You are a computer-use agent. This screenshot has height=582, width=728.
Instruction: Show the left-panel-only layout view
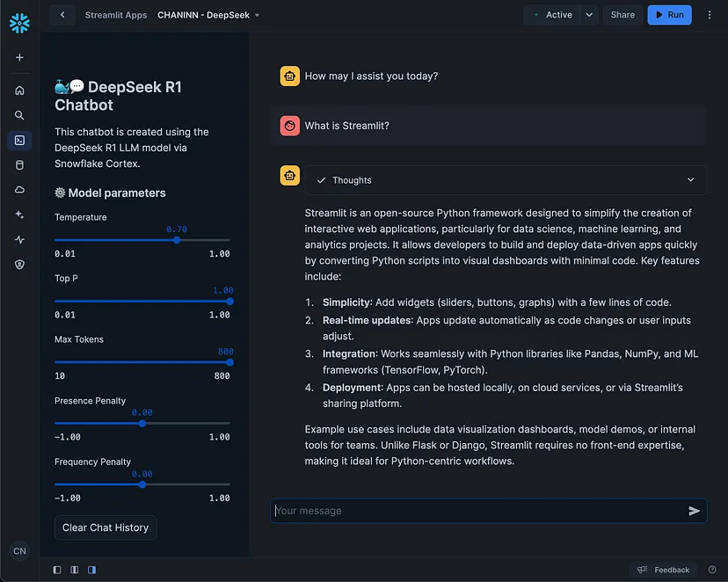(x=57, y=570)
